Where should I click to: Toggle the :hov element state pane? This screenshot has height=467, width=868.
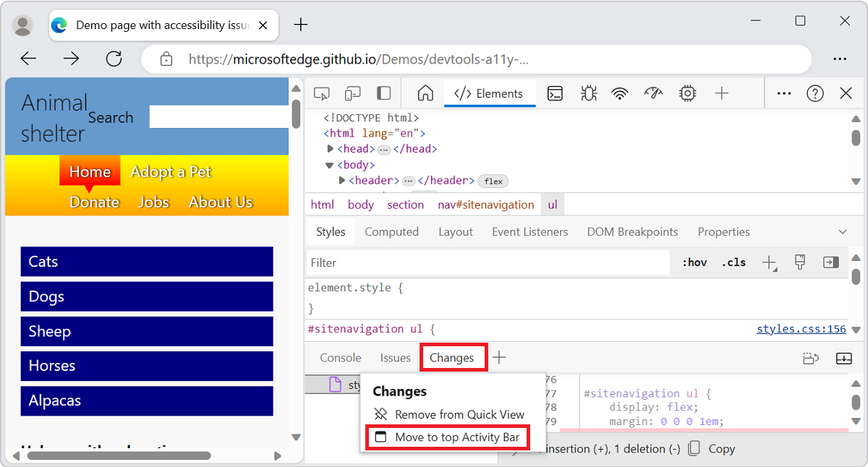[x=693, y=262]
